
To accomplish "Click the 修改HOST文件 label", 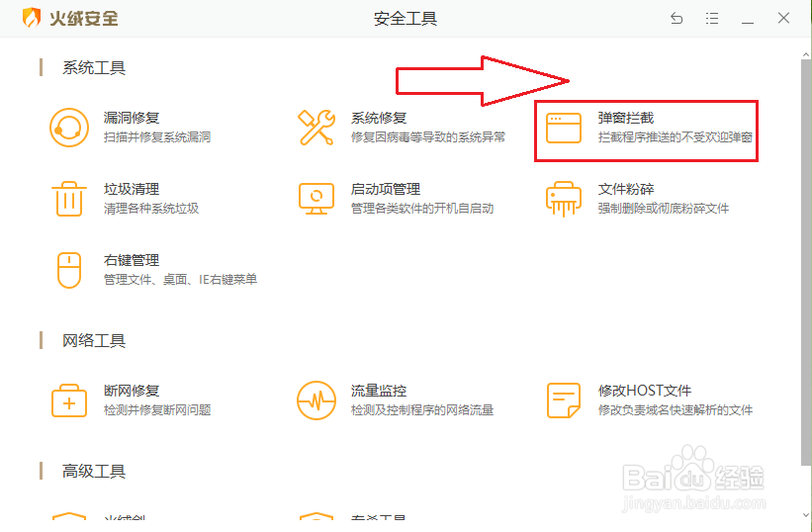I will [x=645, y=391].
